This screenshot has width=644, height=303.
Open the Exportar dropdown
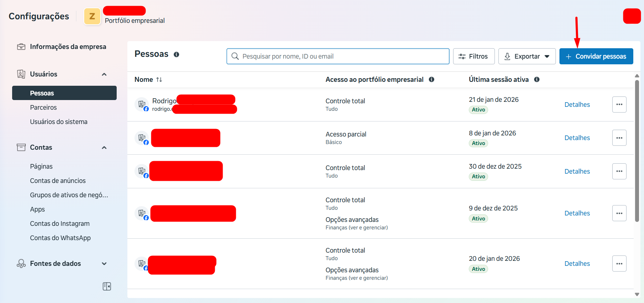(x=527, y=56)
